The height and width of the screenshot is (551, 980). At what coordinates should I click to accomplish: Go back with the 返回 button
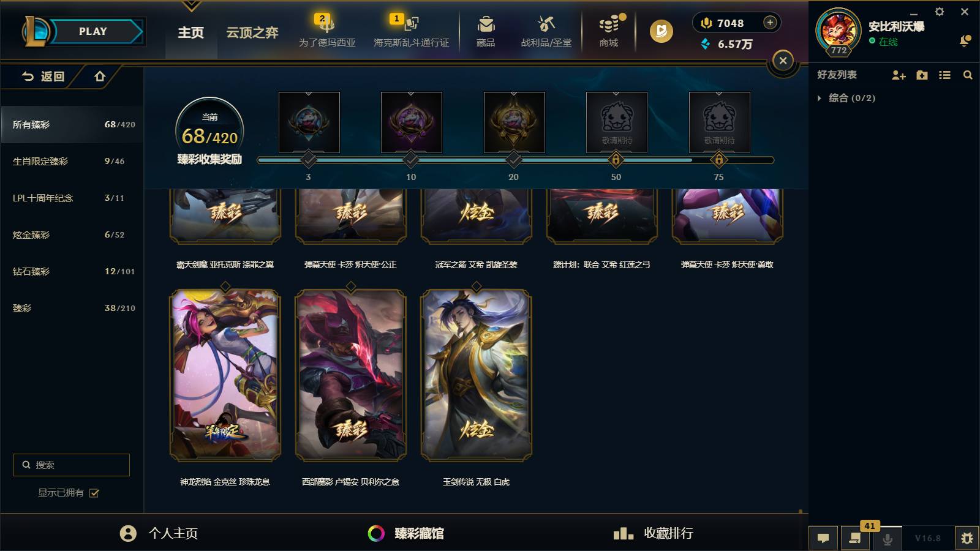tap(43, 77)
